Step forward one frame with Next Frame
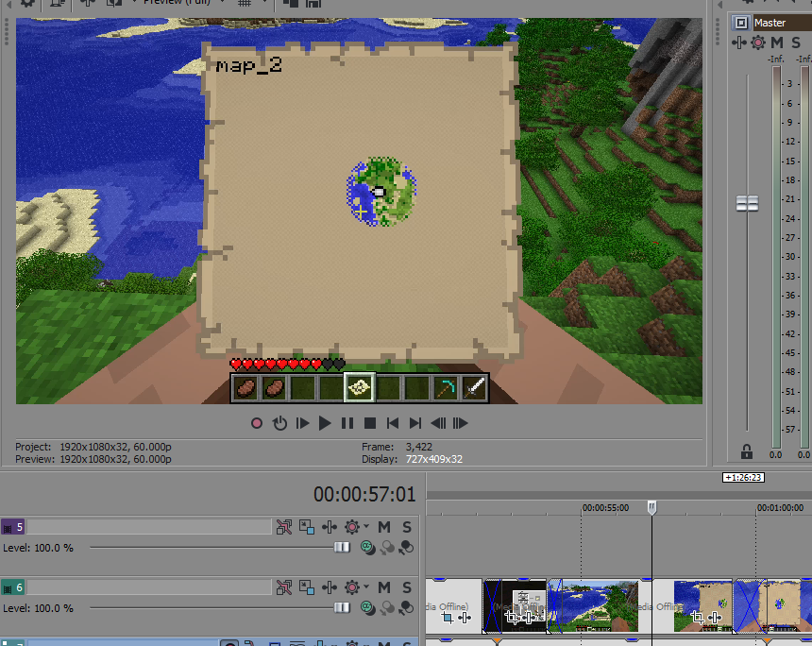 coord(461,423)
